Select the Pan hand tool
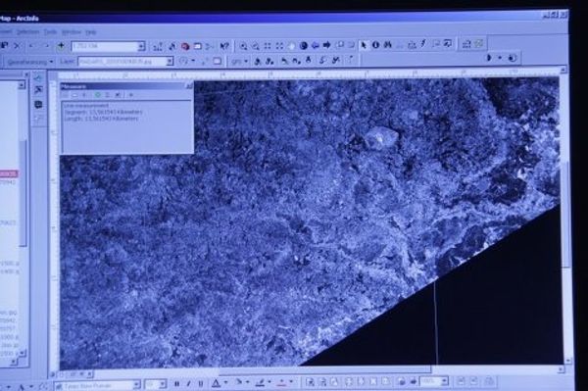Image resolution: width=588 pixels, height=391 pixels. click(x=291, y=46)
